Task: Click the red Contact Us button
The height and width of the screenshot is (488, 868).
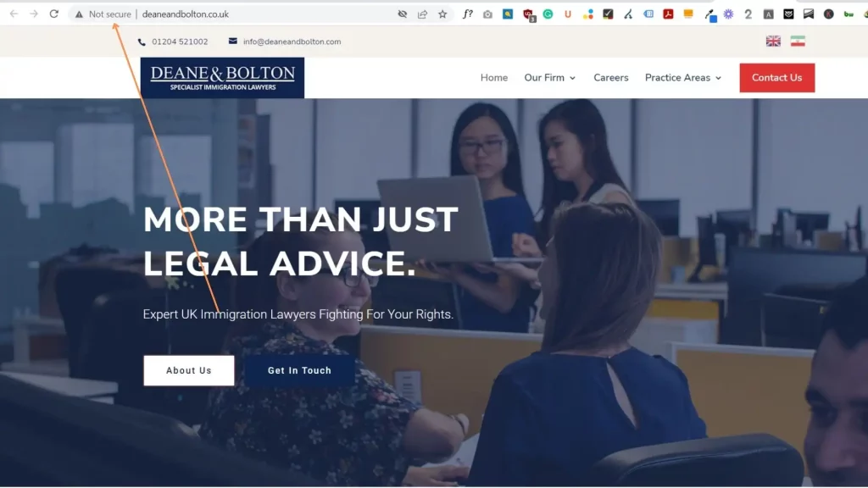Action: (776, 77)
